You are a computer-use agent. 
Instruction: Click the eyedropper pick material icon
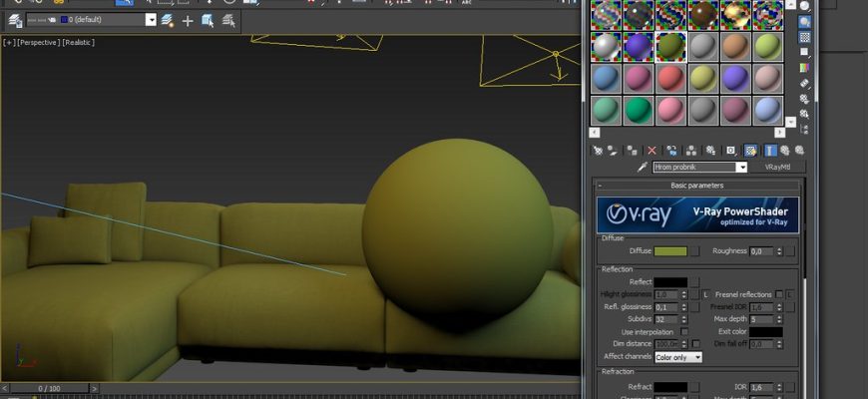(x=642, y=168)
